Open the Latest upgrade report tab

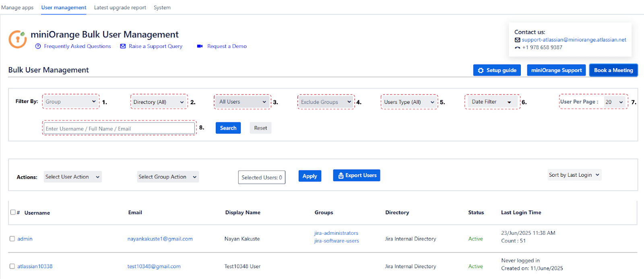coord(120,8)
